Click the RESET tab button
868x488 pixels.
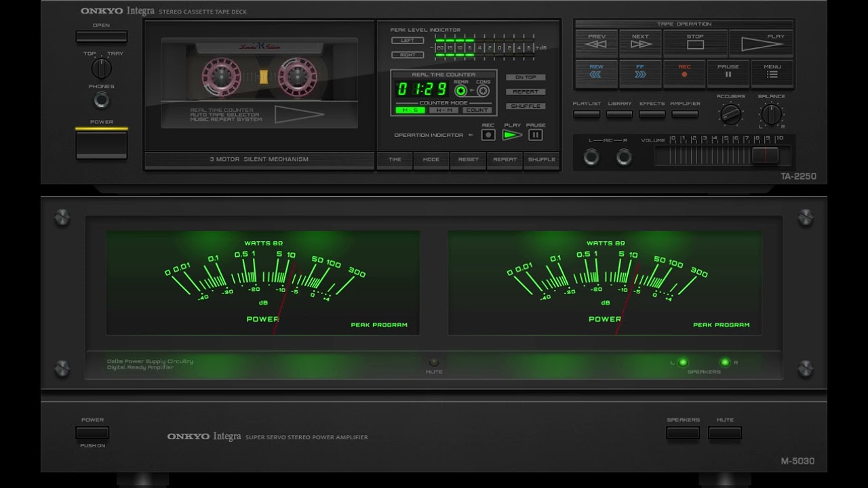click(468, 160)
